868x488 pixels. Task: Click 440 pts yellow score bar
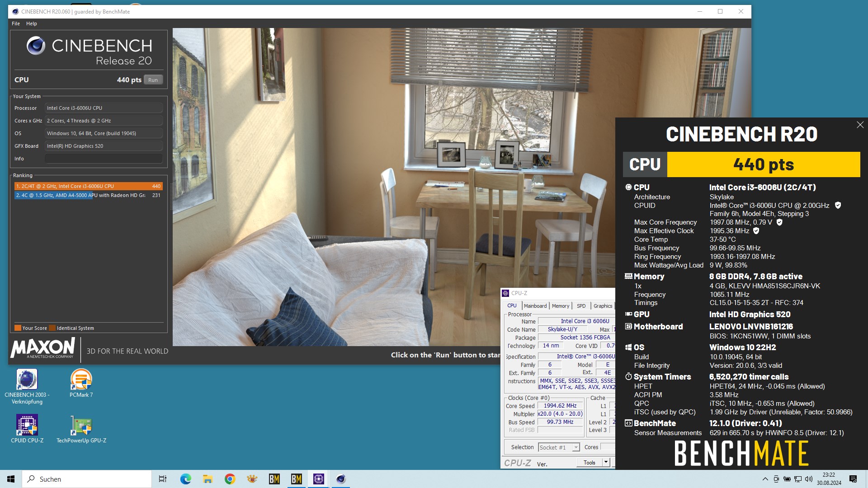(764, 164)
